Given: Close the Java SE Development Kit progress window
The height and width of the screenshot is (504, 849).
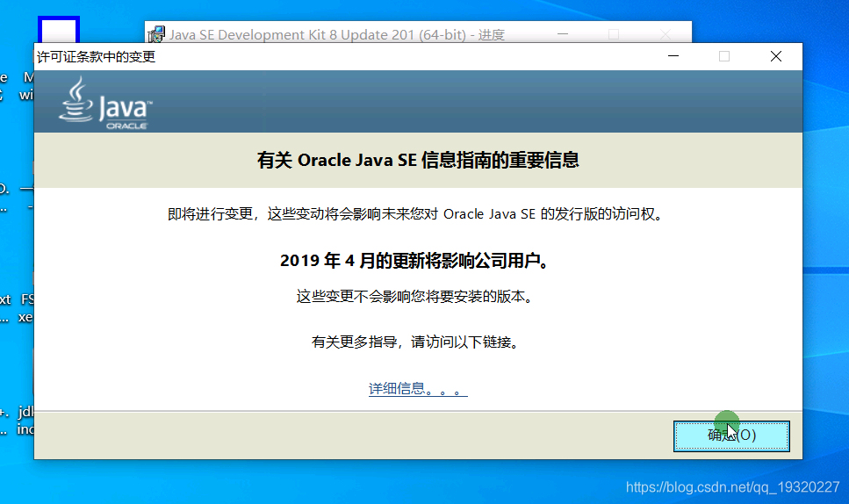Looking at the screenshot, I should point(665,34).
